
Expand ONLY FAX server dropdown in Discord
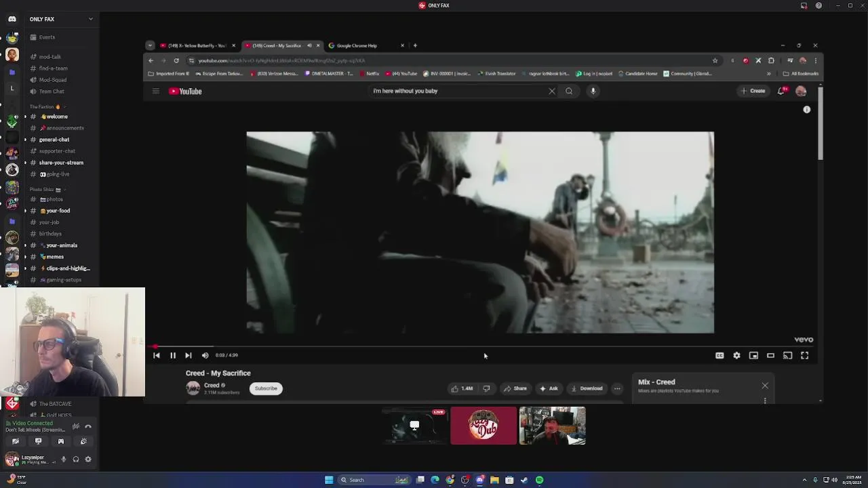90,19
